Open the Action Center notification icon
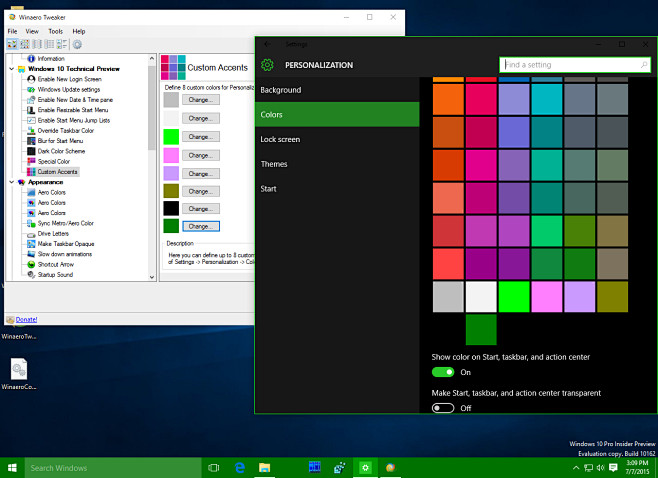This screenshot has height=478, width=658. [613, 468]
